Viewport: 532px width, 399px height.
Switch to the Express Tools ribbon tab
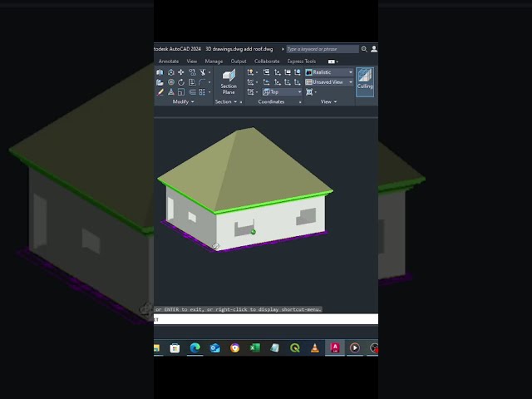tap(302, 62)
